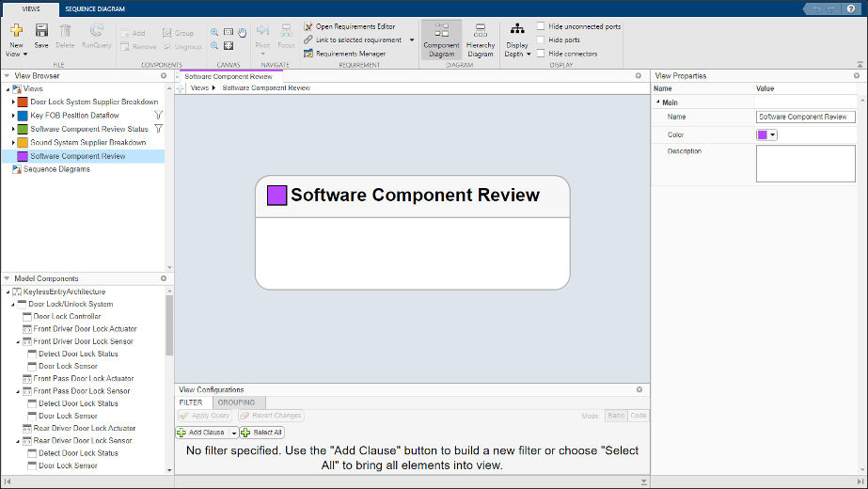The width and height of the screenshot is (868, 489).
Task: Click the Group components icon
Action: [x=166, y=33]
